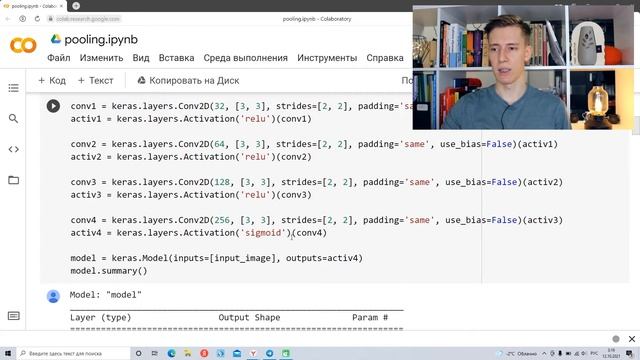Click the conv2 Conv2D code line
The image size is (640, 360).
click(314, 144)
